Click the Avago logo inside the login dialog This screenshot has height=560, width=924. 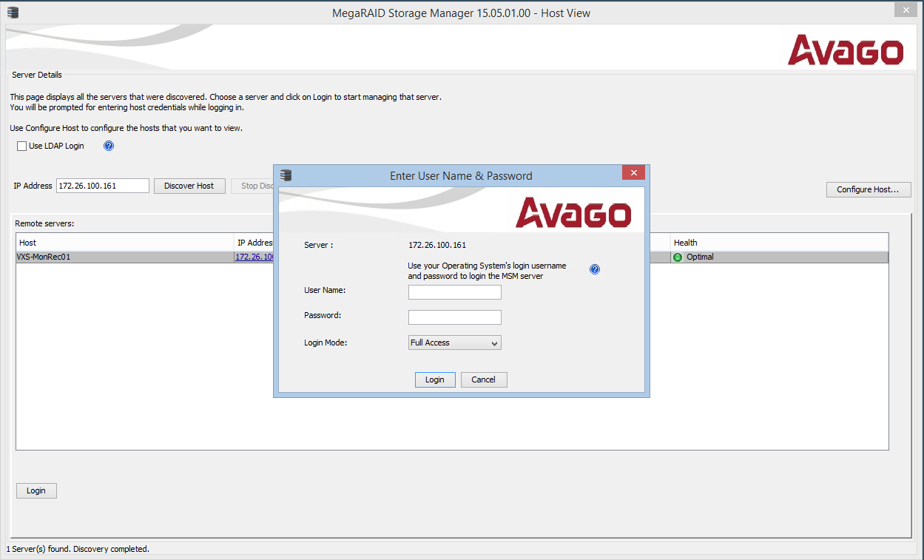(573, 212)
